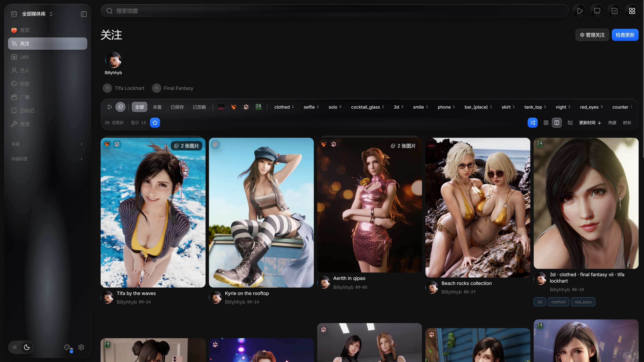Open settings gear in sidebar
Screen dimensions: 644x362
pyautogui.click(x=81, y=347)
